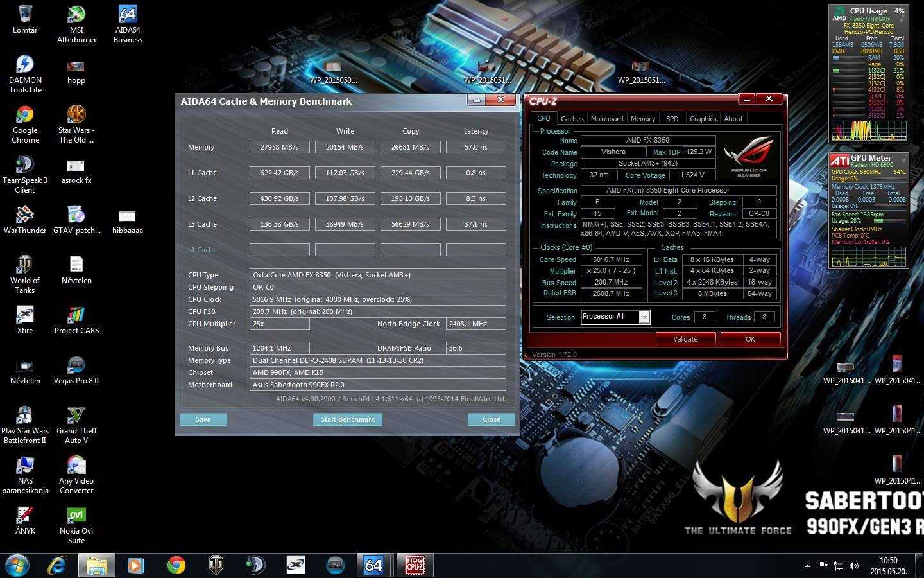
Task: Launch WarThunder desktop icon
Action: tap(25, 220)
